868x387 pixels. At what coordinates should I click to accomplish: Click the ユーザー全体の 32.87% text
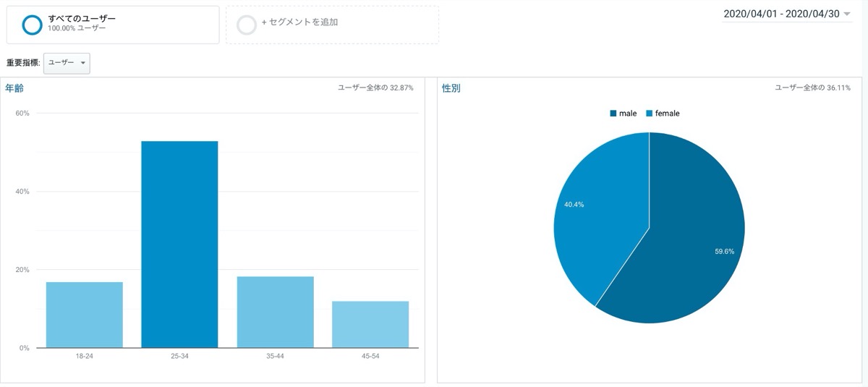click(x=376, y=88)
